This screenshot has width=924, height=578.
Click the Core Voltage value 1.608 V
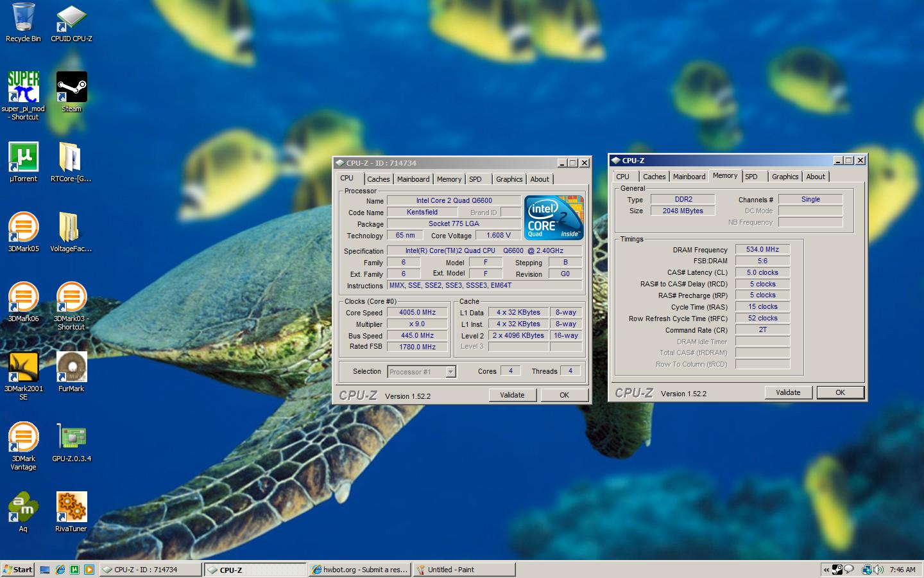point(498,236)
